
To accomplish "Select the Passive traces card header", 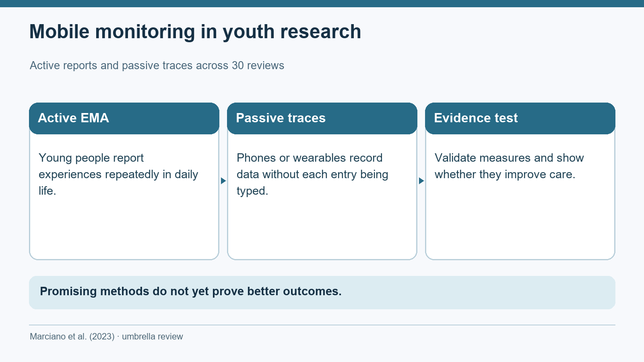I will [322, 118].
